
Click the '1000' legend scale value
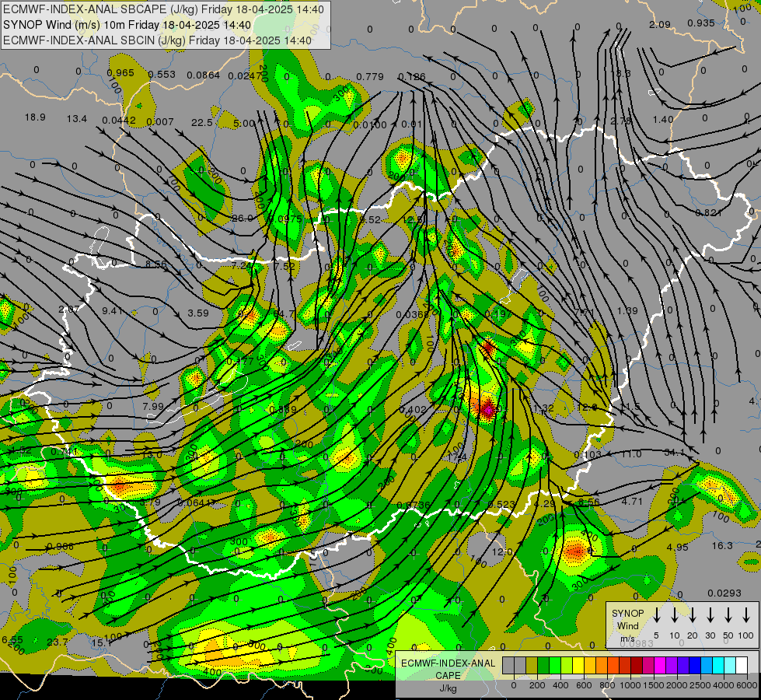point(630,685)
